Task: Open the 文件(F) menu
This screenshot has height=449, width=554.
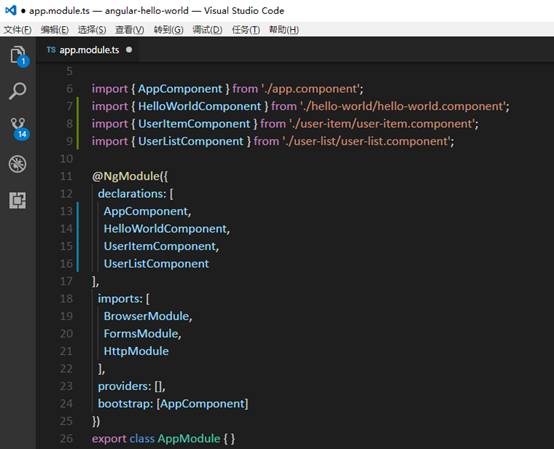Action: coord(18,30)
